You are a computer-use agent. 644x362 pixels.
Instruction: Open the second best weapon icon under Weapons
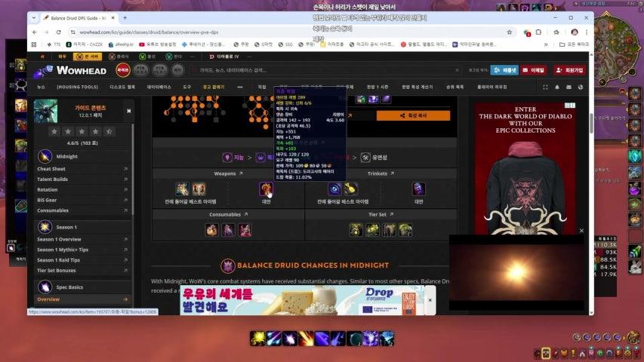click(199, 189)
